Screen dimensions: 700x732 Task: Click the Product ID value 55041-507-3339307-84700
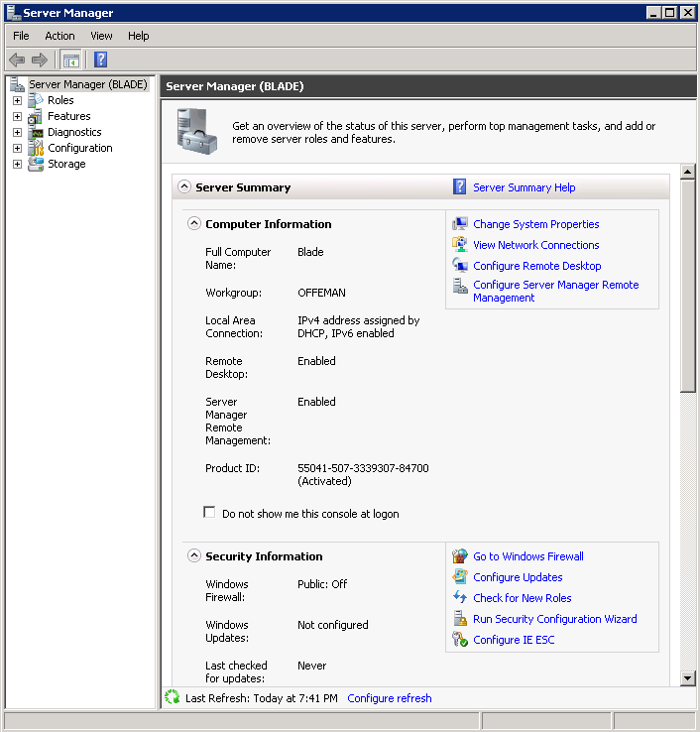point(363,468)
